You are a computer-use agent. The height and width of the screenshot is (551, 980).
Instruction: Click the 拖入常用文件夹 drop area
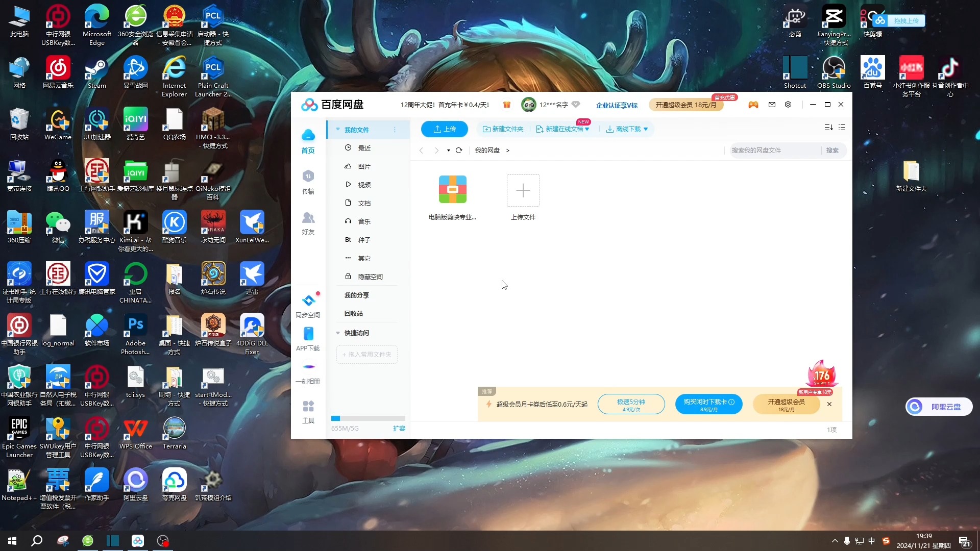click(x=367, y=355)
